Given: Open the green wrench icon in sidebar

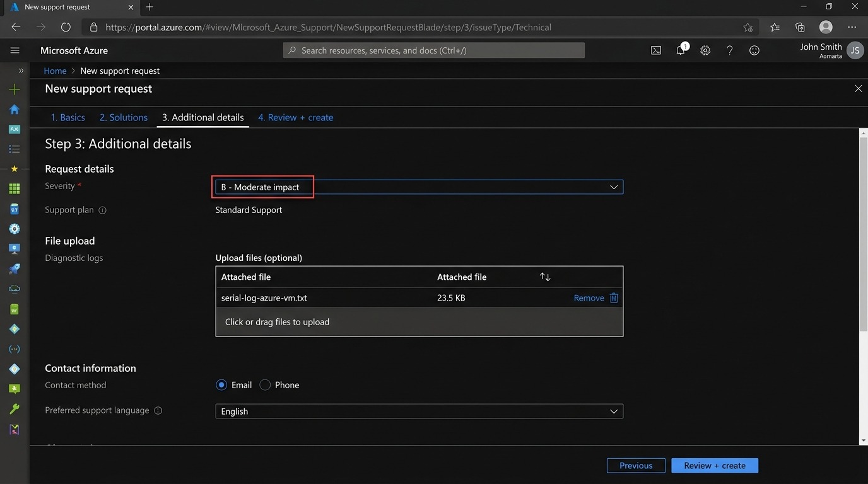Looking at the screenshot, I should (x=15, y=409).
